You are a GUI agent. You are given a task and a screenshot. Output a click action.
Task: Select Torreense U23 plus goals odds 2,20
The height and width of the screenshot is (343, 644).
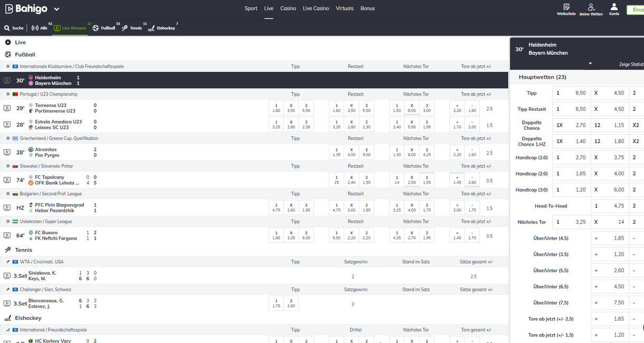click(x=457, y=108)
